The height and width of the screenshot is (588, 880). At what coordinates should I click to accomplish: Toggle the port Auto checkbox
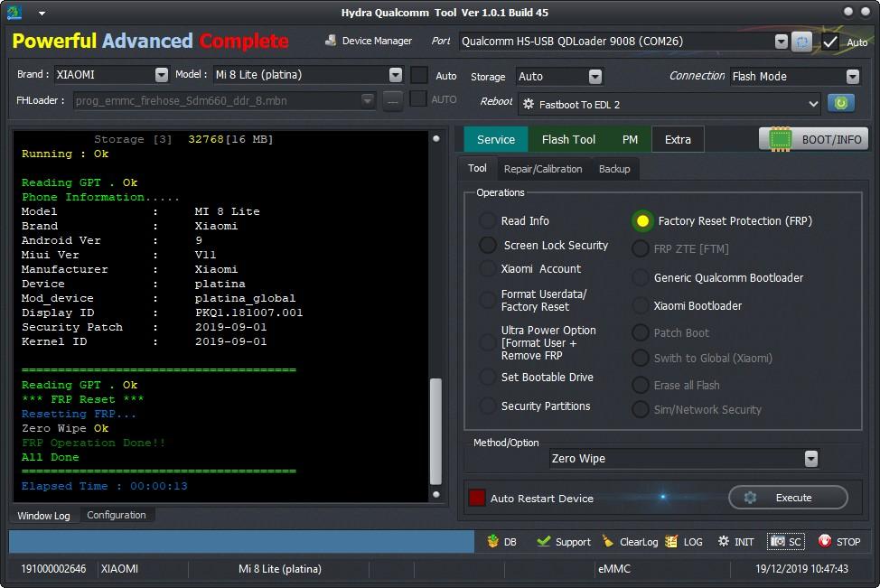(830, 42)
